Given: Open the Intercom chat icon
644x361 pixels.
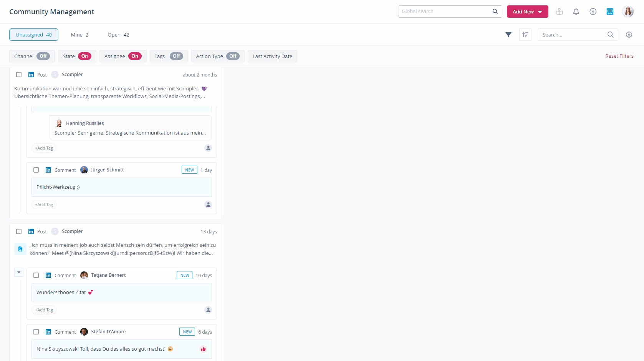Looking at the screenshot, I should click(609, 12).
